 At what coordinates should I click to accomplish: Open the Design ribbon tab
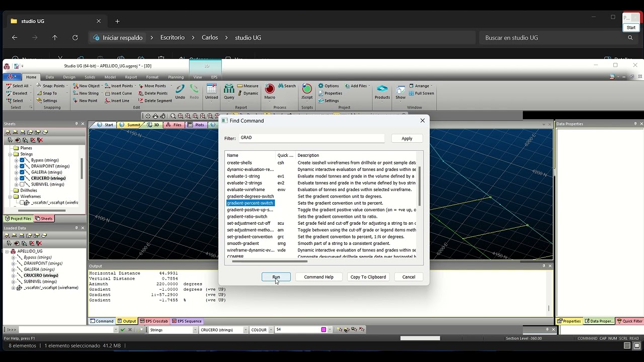click(x=69, y=77)
